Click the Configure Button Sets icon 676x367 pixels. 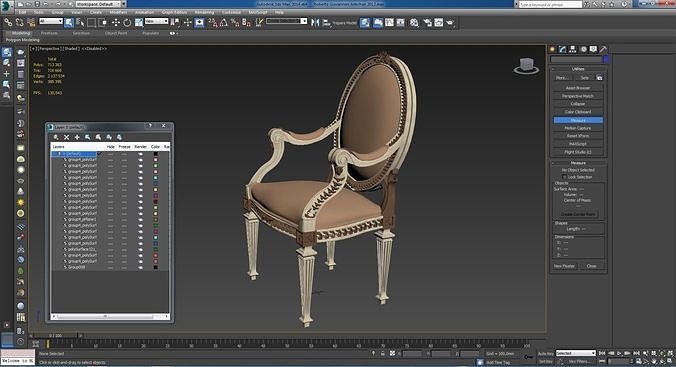599,78
